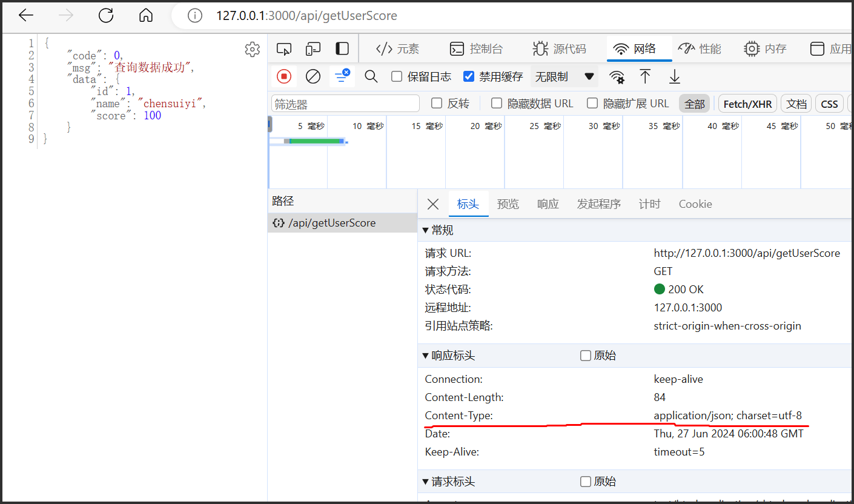The width and height of the screenshot is (854, 504).
Task: Switch to the 预览 tab
Action: pyautogui.click(x=508, y=204)
